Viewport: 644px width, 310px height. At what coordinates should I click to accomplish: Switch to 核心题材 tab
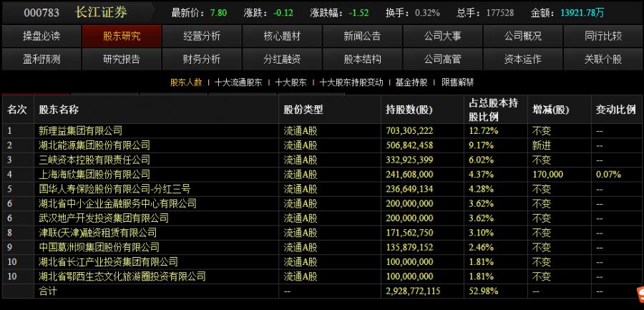(x=282, y=37)
